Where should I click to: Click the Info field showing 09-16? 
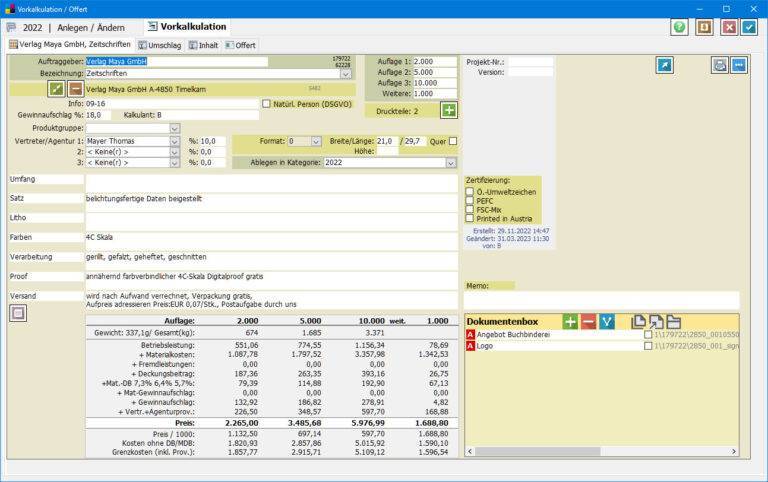[172, 104]
